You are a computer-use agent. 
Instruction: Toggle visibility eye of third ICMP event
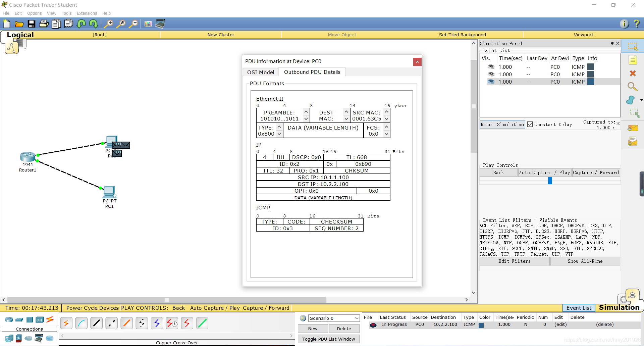point(491,82)
